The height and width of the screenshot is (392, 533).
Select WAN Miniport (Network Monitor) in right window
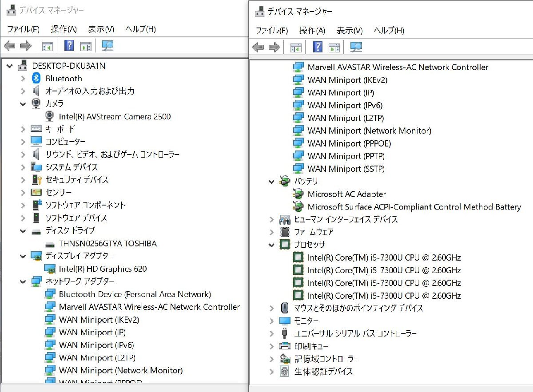click(369, 131)
